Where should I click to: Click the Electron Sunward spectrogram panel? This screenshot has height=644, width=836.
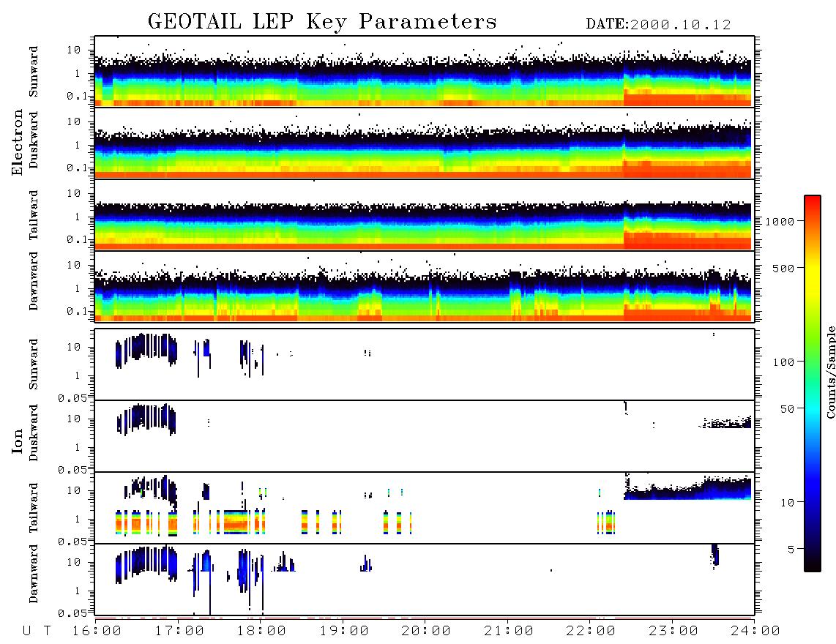click(x=425, y=72)
